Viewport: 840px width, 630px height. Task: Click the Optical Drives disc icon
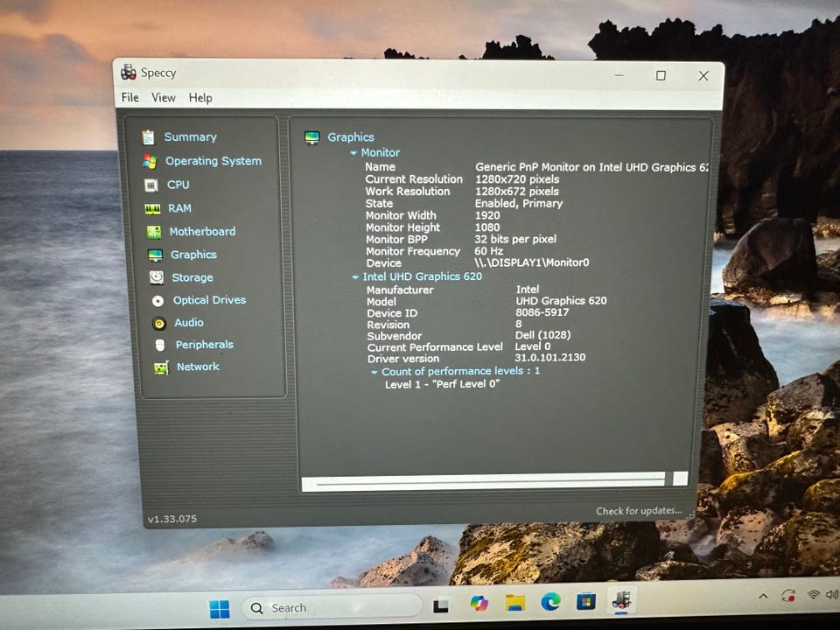pos(158,301)
